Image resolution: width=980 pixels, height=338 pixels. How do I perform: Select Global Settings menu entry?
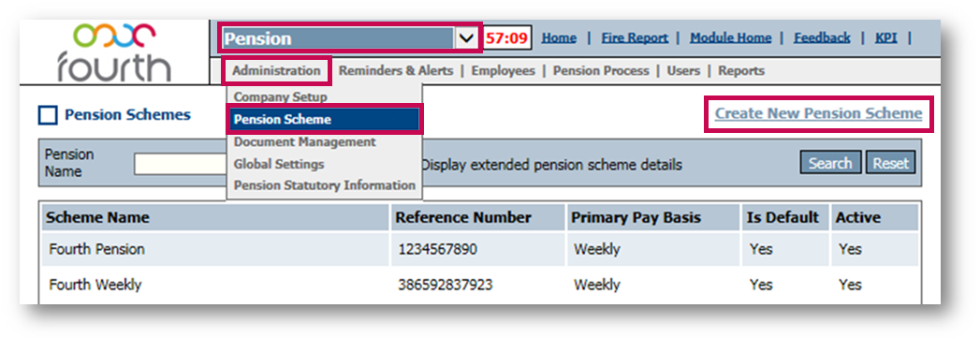pos(279,164)
